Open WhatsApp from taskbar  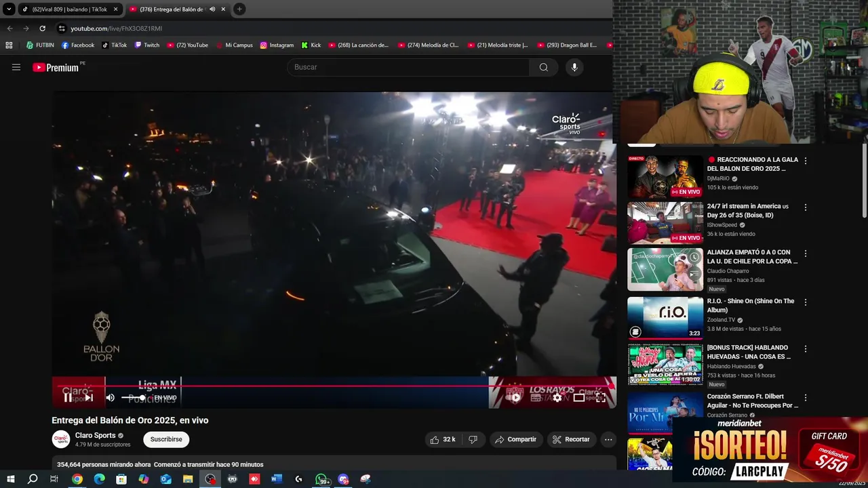[322, 479]
